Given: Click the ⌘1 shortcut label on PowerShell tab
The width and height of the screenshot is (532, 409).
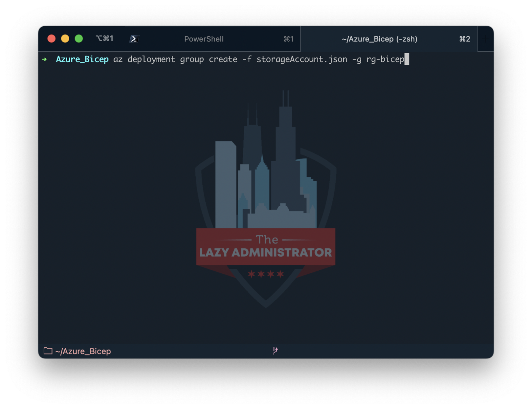Looking at the screenshot, I should 289,39.
